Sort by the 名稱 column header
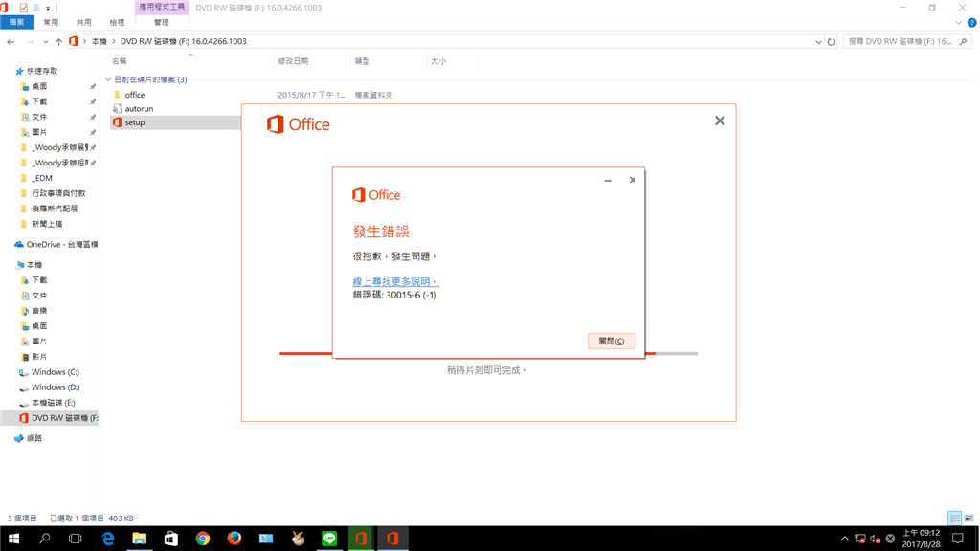980x551 pixels. point(120,61)
